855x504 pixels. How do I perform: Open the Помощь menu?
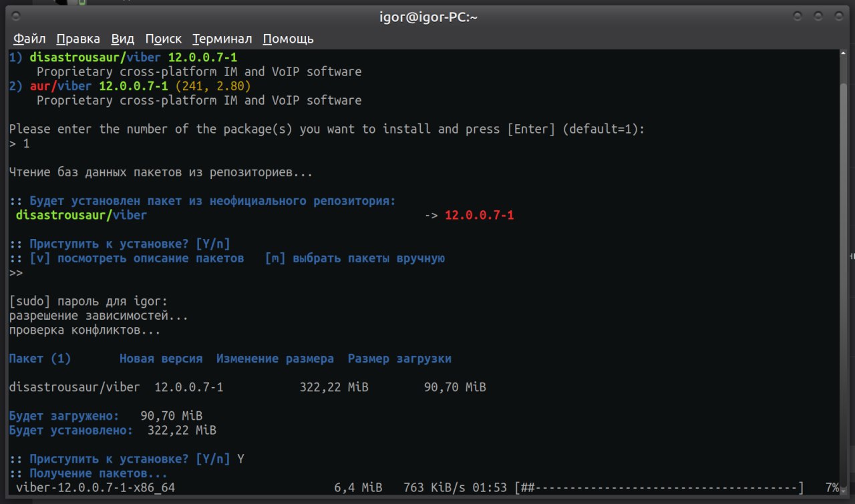coord(288,39)
